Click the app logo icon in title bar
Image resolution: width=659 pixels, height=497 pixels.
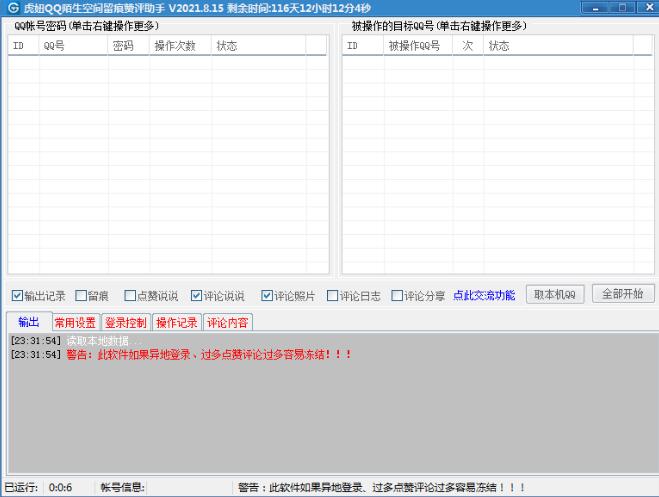coord(13,8)
